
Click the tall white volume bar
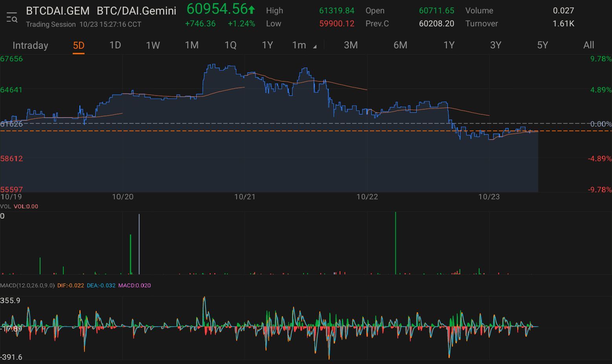[x=139, y=244]
